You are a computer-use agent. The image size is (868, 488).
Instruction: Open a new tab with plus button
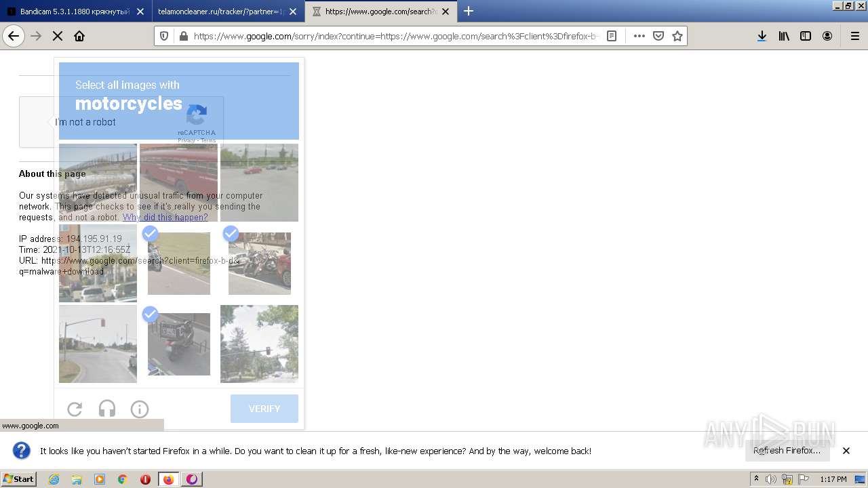[x=469, y=11]
